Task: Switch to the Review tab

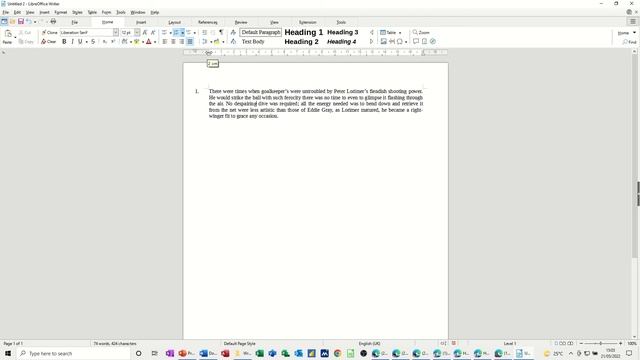Action: click(241, 22)
